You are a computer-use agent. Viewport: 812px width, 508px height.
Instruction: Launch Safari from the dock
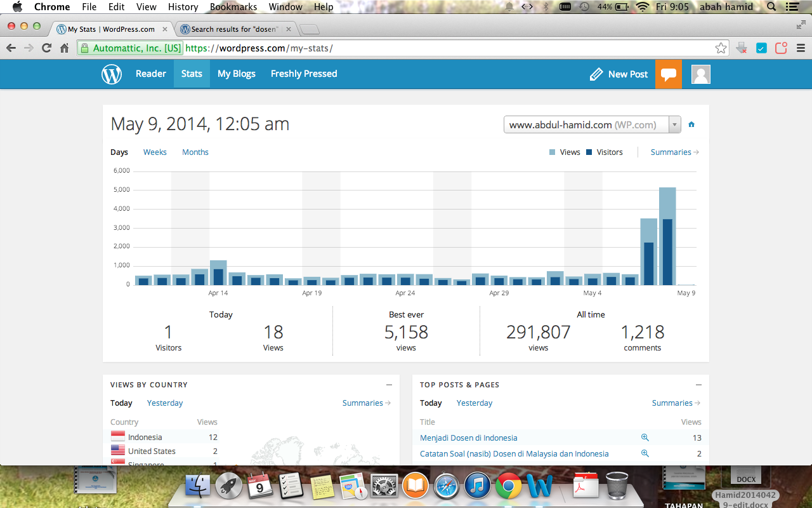point(447,486)
